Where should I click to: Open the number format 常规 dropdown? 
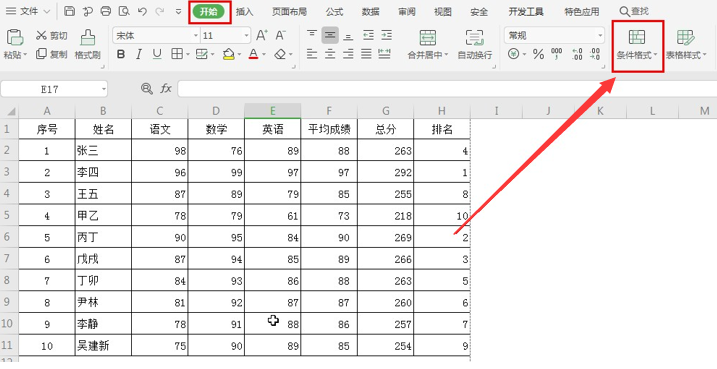(600, 35)
